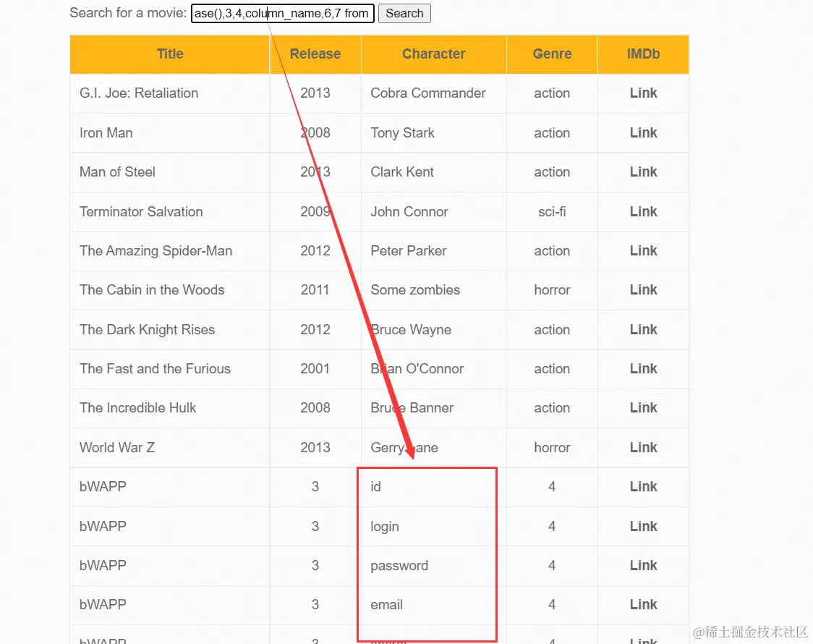The width and height of the screenshot is (813, 644).
Task: Click the 2001 release year cell
Action: click(x=315, y=368)
